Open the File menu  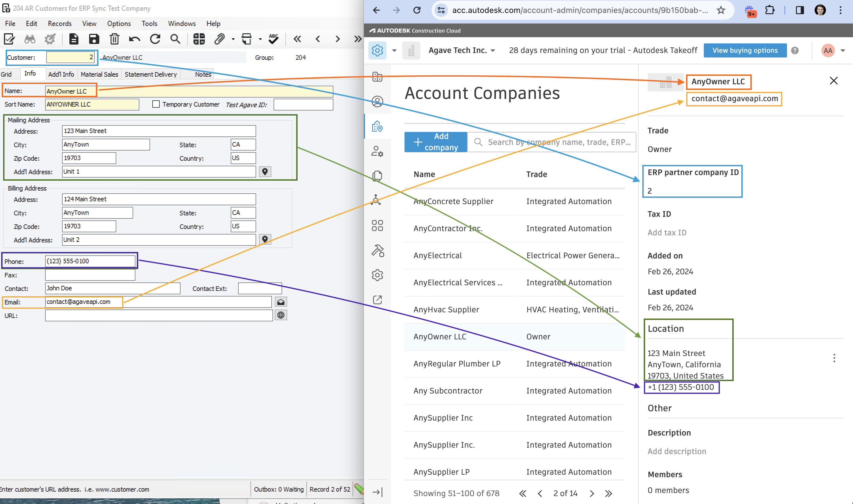10,23
